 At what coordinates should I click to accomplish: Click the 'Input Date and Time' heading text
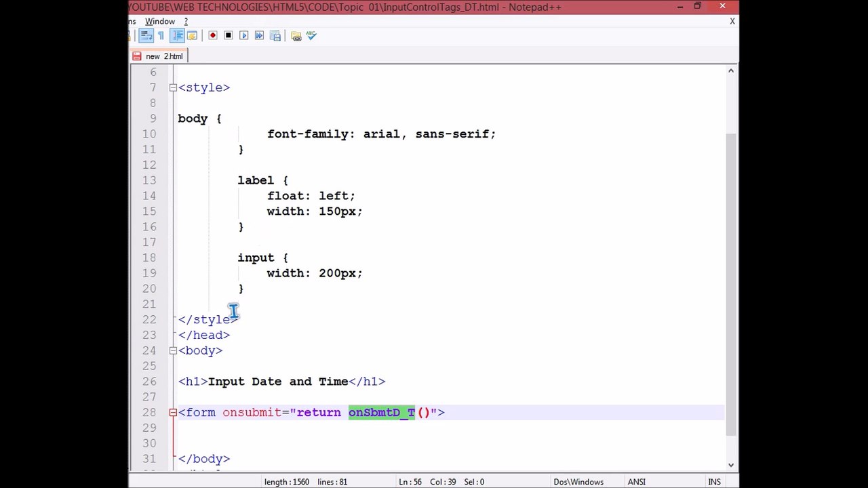(x=278, y=382)
